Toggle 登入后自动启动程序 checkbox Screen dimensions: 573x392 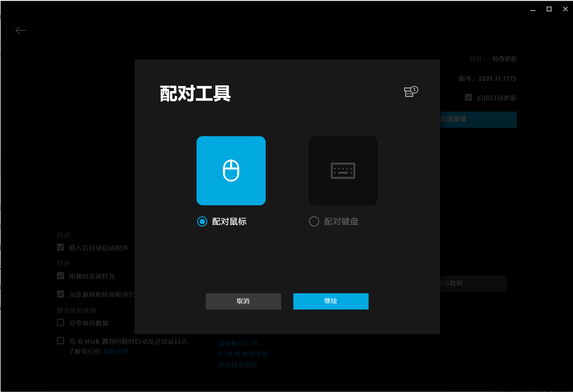tap(61, 247)
